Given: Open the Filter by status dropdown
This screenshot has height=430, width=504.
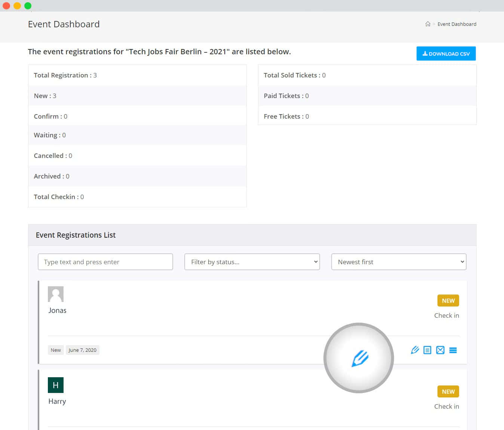Looking at the screenshot, I should pos(252,262).
